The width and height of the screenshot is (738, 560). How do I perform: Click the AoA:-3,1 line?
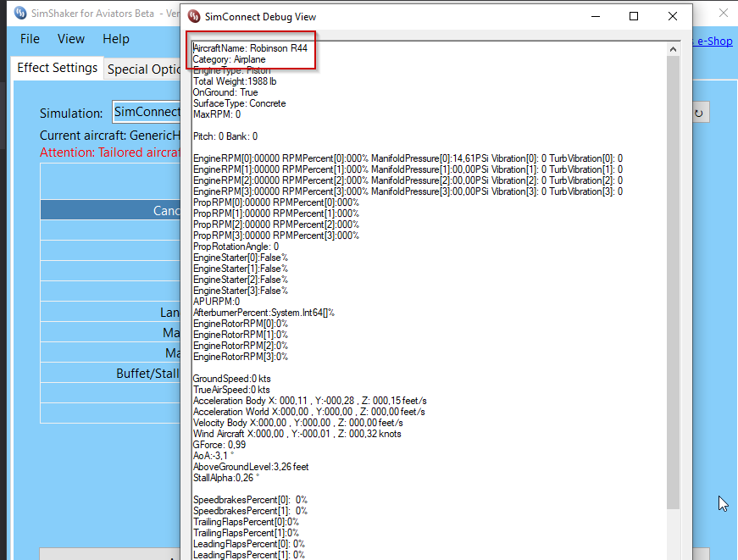pyautogui.click(x=214, y=456)
